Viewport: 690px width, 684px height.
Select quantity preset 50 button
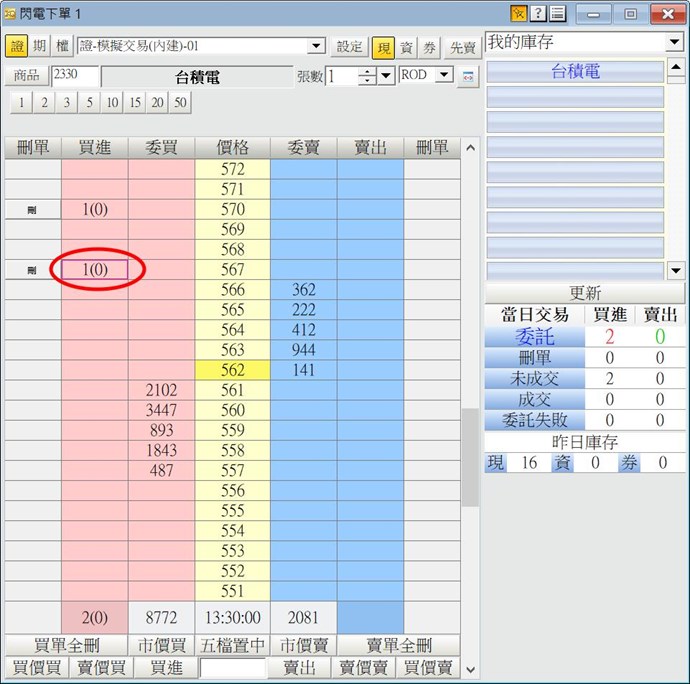(x=179, y=103)
